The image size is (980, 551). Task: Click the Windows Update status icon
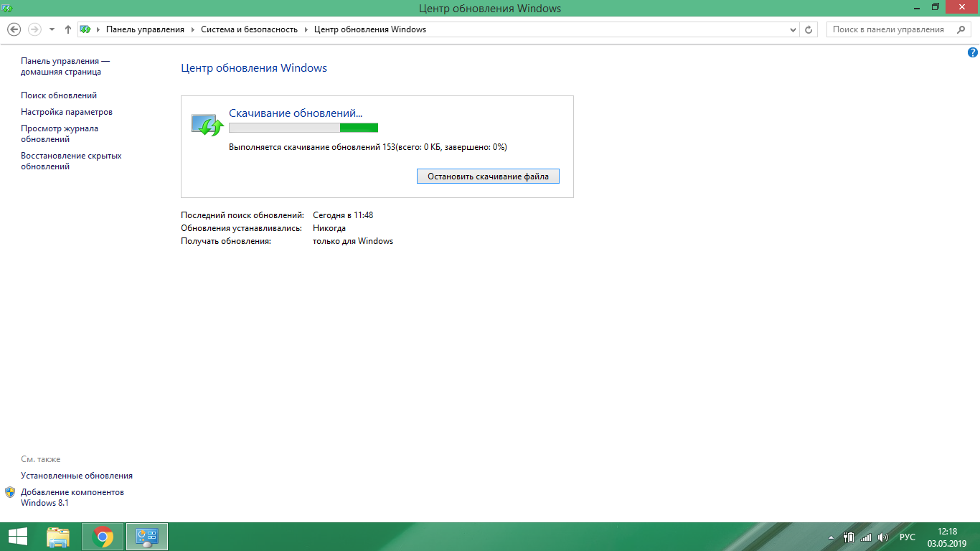207,124
